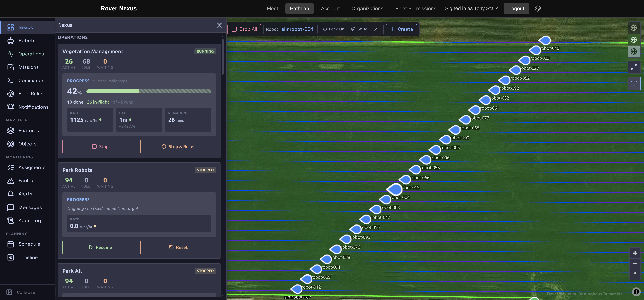Viewport: 644px width, 300px height.
Task: Click Stop All robots button
Action: point(244,29)
